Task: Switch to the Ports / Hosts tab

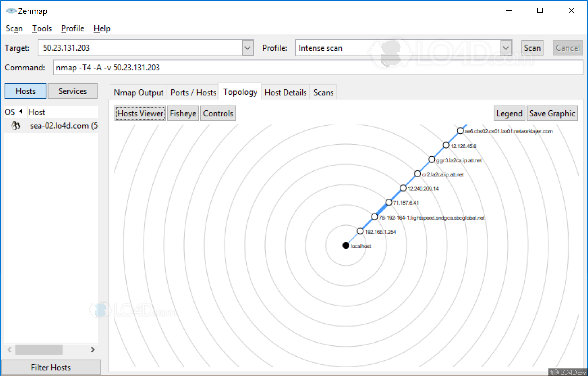Action: tap(193, 92)
